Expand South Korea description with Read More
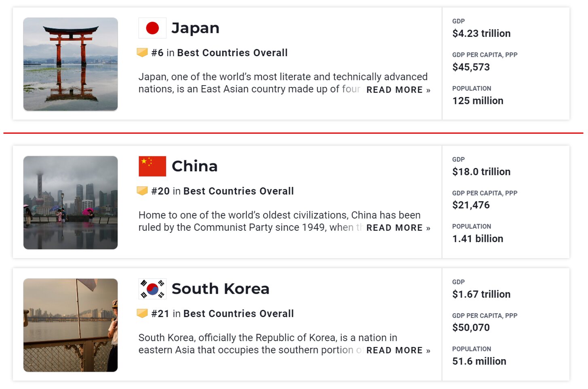The width and height of the screenshot is (588, 389). (x=398, y=350)
